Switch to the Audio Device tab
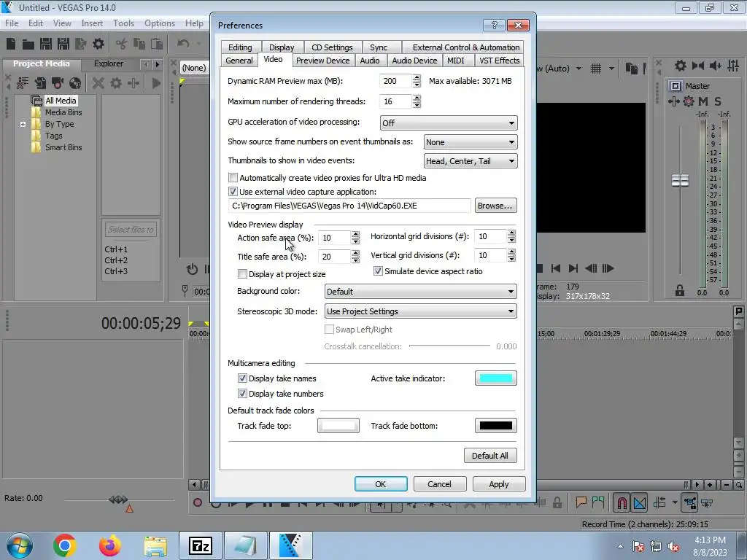This screenshot has width=747, height=560. 414,61
